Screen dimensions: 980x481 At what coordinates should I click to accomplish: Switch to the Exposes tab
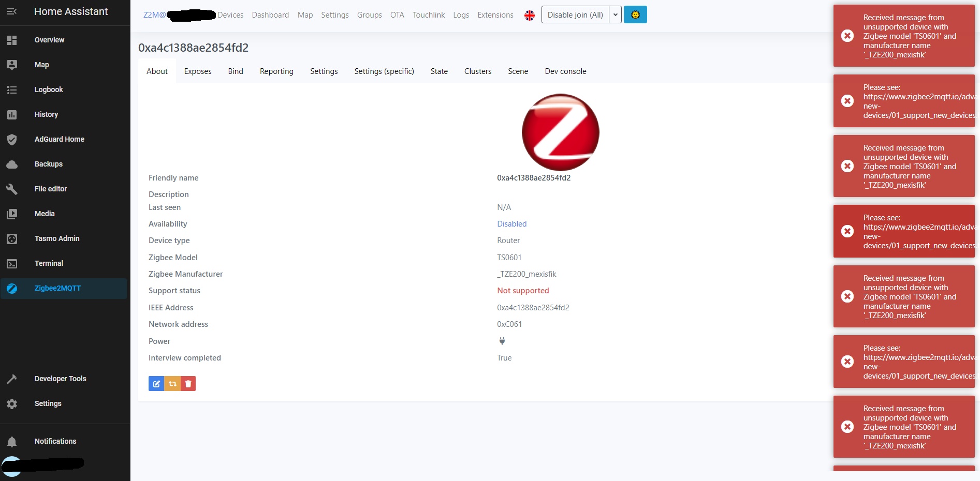197,71
